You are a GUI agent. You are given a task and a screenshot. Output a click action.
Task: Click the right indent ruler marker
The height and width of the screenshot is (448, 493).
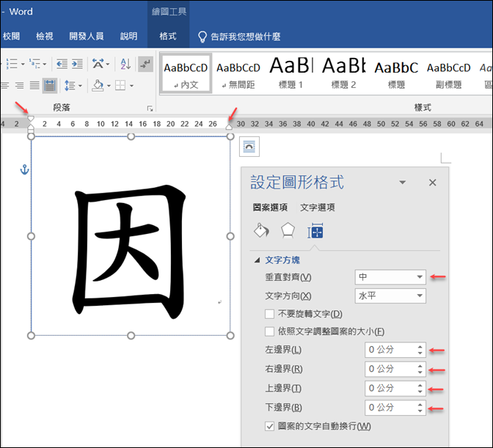click(229, 127)
